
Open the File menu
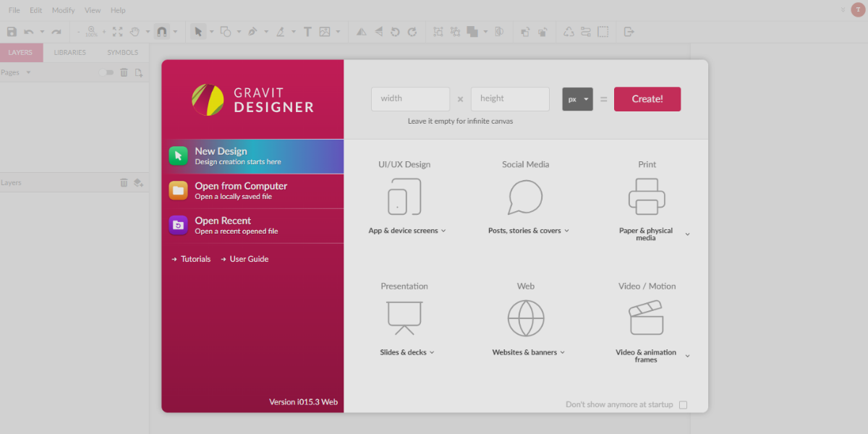click(x=14, y=9)
